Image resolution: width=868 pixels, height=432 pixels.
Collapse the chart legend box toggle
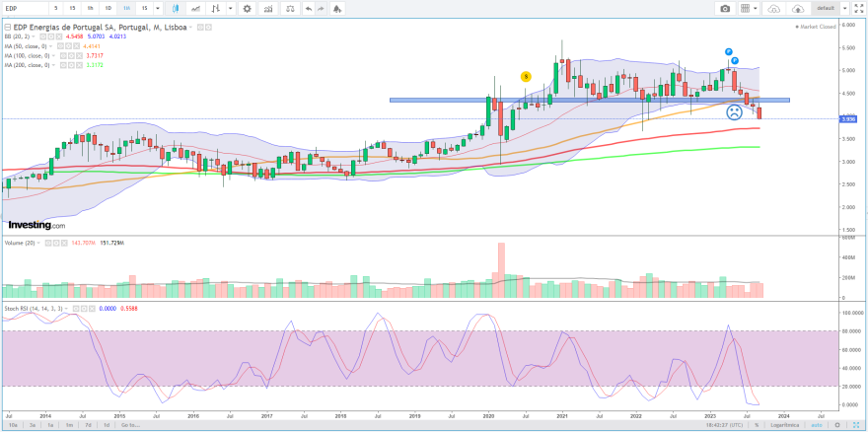coord(7,28)
